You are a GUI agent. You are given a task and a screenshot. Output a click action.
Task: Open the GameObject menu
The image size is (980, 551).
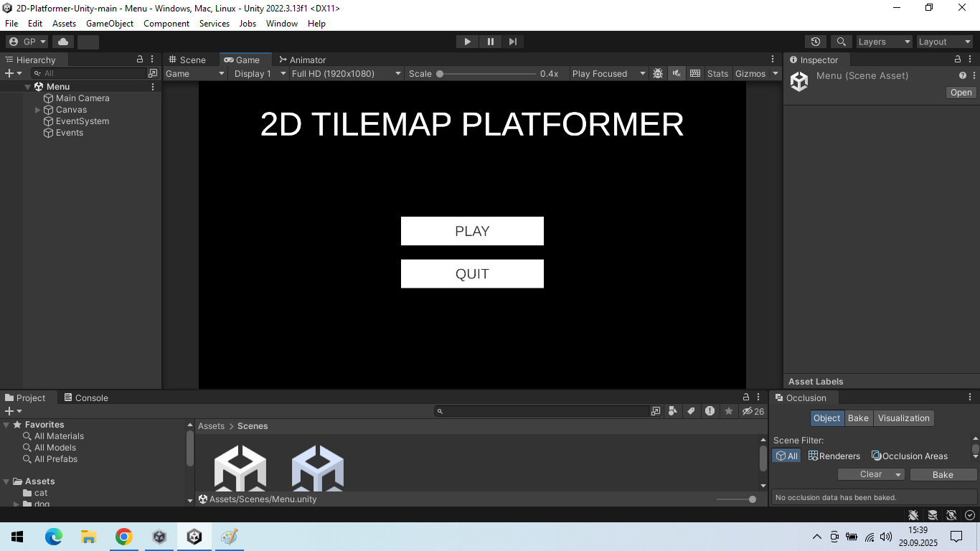point(110,24)
